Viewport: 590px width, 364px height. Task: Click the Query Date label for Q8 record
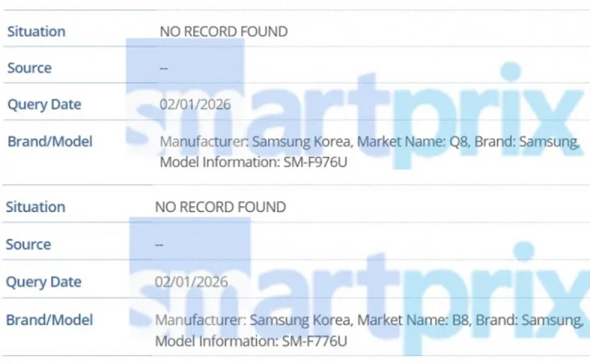44,105
